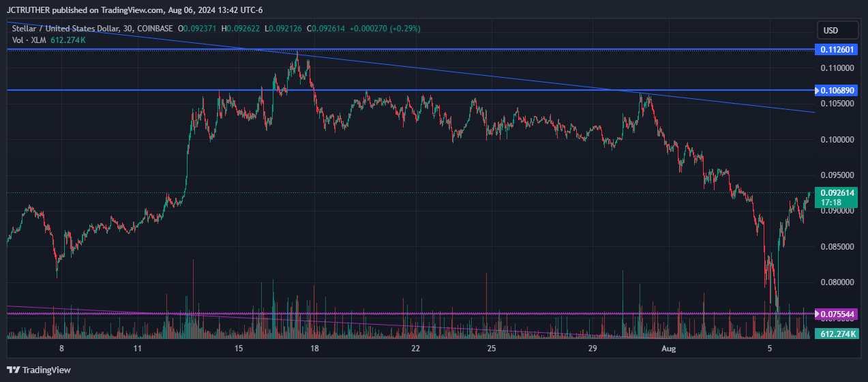Click the Vol · XLM indicator legend

[x=29, y=40]
